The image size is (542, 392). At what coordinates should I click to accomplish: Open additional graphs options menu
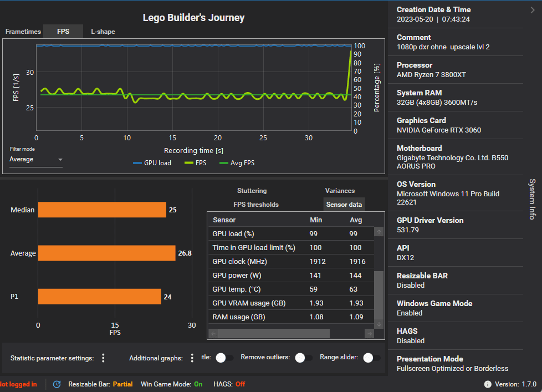192,358
